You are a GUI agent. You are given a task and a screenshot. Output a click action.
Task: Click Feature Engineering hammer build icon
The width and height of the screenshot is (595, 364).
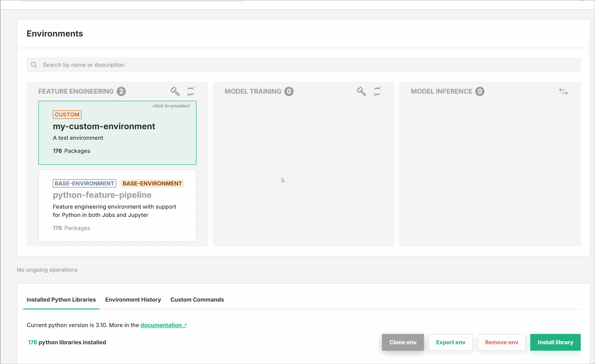175,91
